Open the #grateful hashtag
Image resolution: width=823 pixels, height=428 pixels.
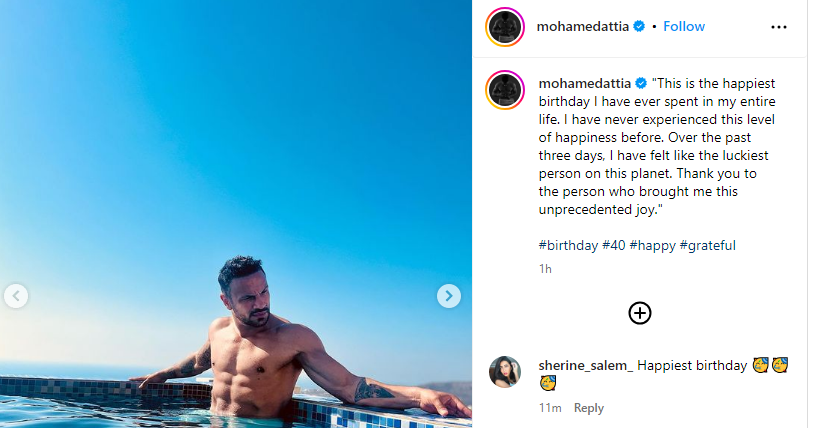pos(707,245)
